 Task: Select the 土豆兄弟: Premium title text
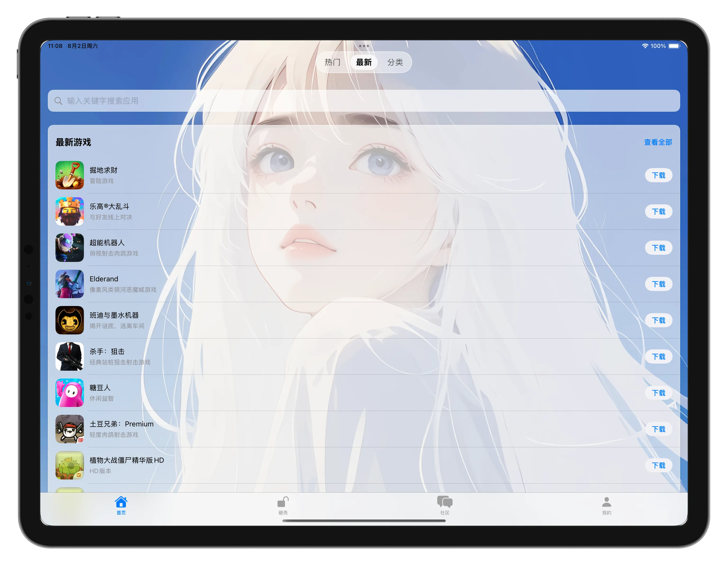pyautogui.click(x=122, y=424)
